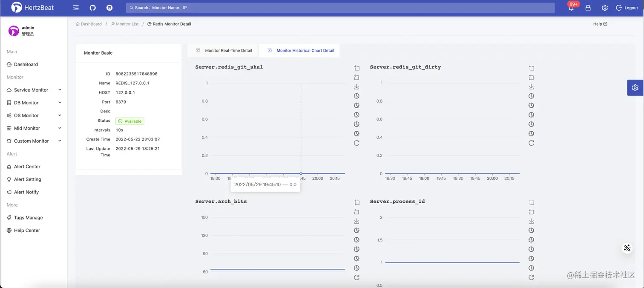644x288 pixels.
Task: Enable area zoom on Server.process_id chart
Action: 532,203
